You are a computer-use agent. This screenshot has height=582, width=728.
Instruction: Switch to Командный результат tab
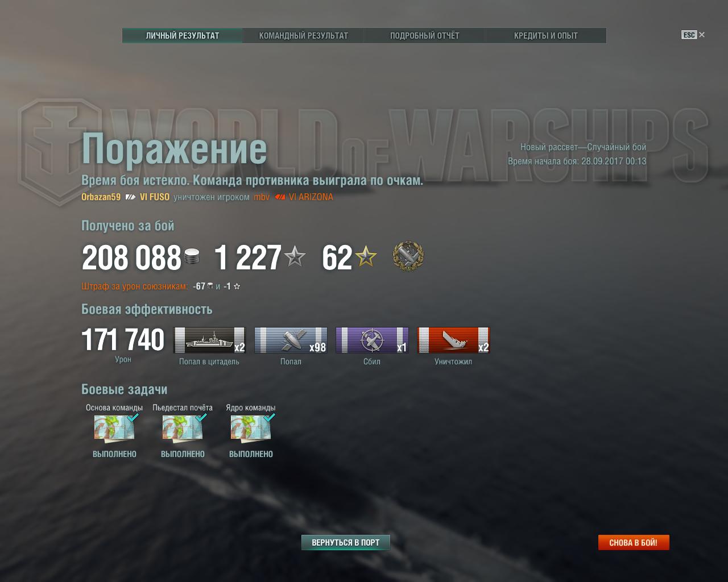click(304, 35)
